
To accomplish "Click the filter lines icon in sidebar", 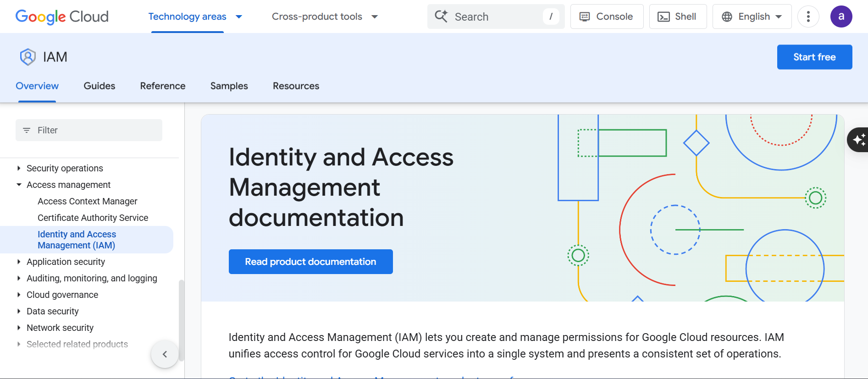I will coord(27,130).
